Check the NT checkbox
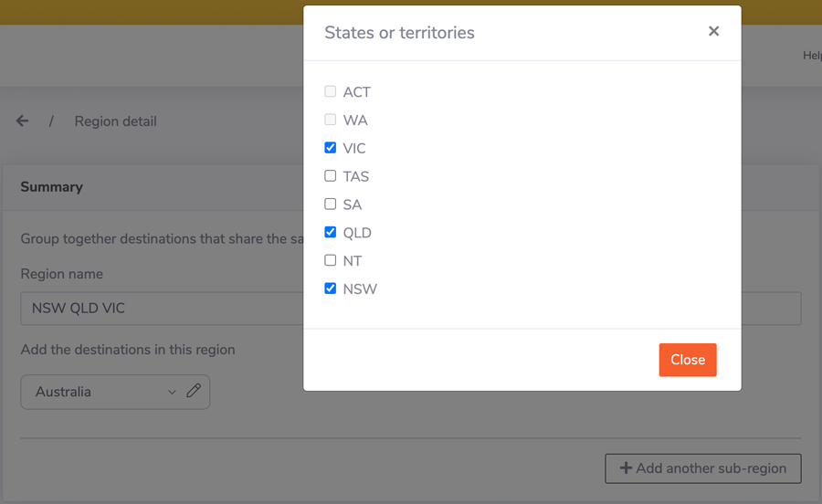 click(x=331, y=260)
